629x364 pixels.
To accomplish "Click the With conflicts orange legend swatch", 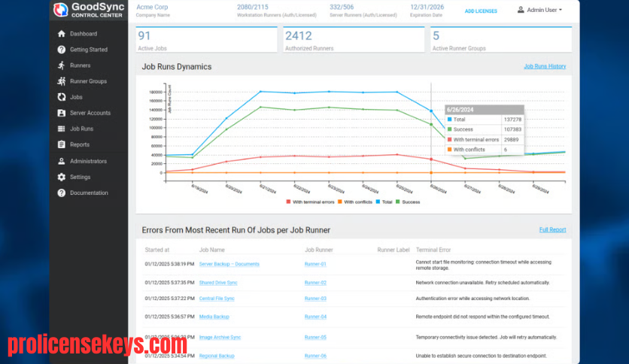I will click(340, 202).
